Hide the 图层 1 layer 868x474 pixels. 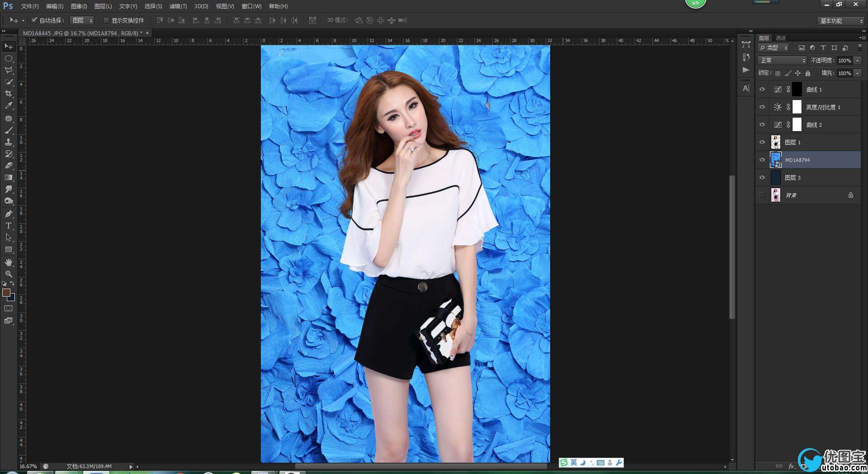click(x=762, y=142)
